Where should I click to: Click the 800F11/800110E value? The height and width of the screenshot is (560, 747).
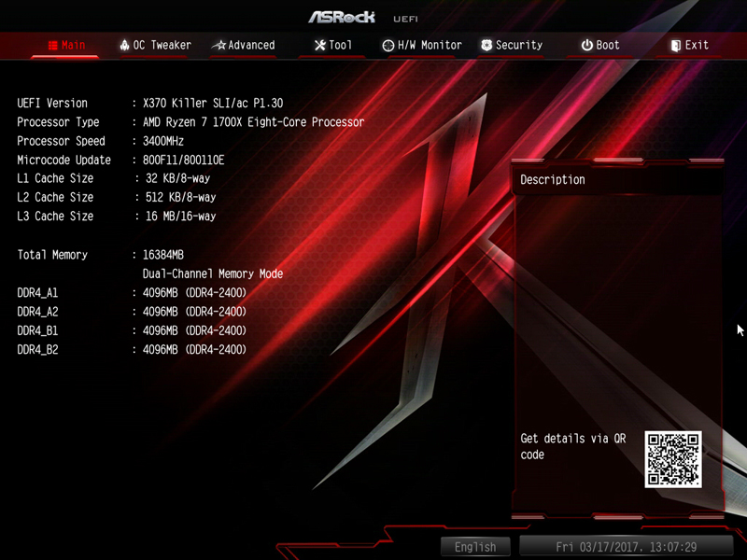pos(183,160)
